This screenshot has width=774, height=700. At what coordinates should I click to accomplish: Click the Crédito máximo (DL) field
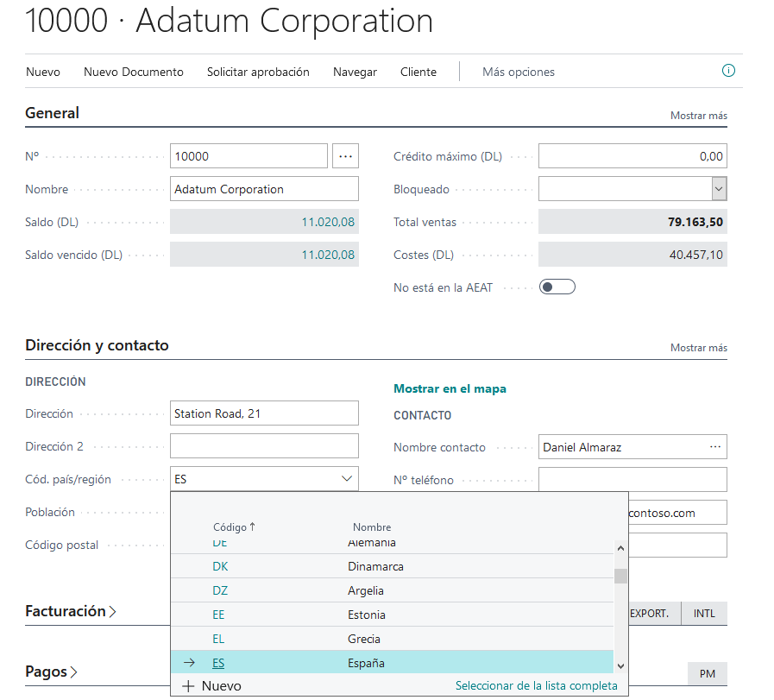(x=632, y=156)
